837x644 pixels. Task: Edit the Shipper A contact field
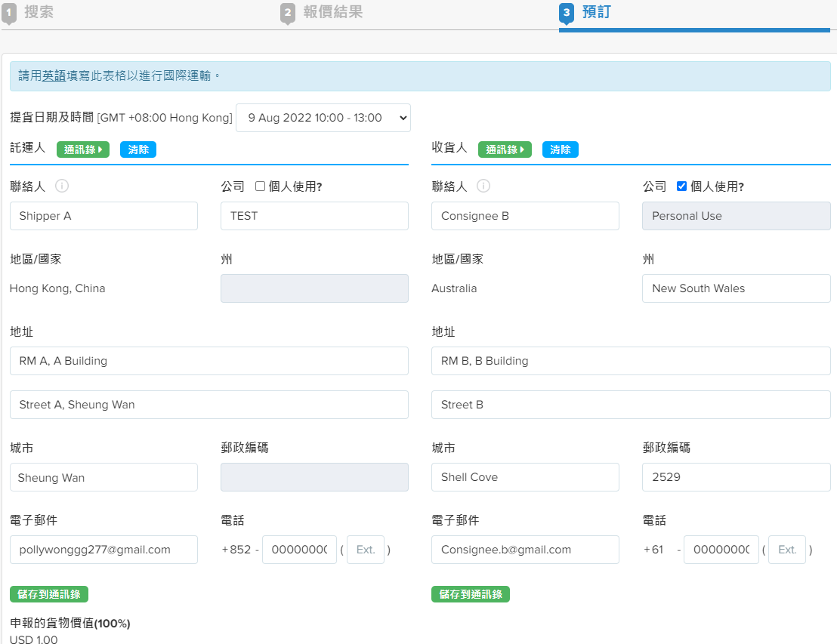(103, 216)
